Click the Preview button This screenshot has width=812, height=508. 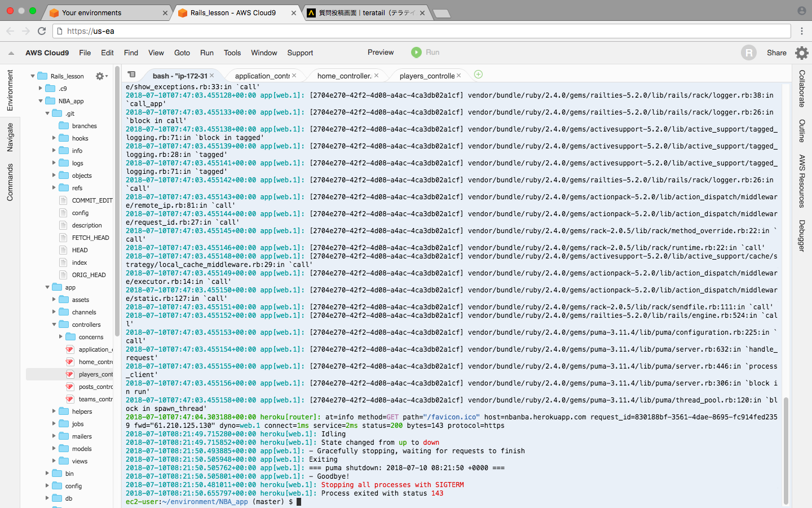380,52
